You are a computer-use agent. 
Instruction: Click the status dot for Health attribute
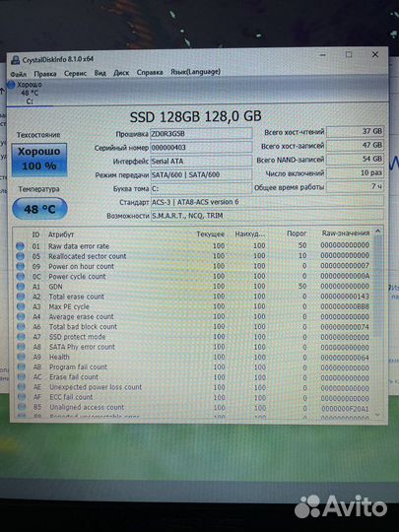[x=22, y=357]
